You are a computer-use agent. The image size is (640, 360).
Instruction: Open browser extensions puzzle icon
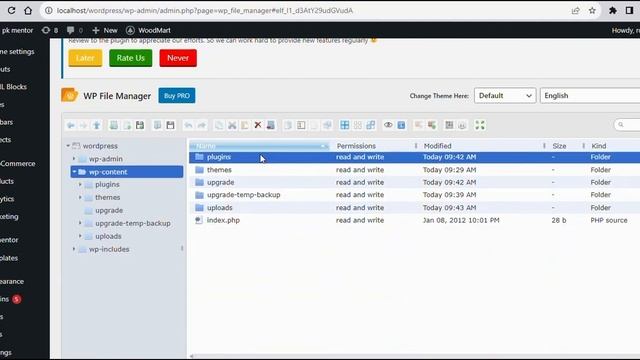613,11
